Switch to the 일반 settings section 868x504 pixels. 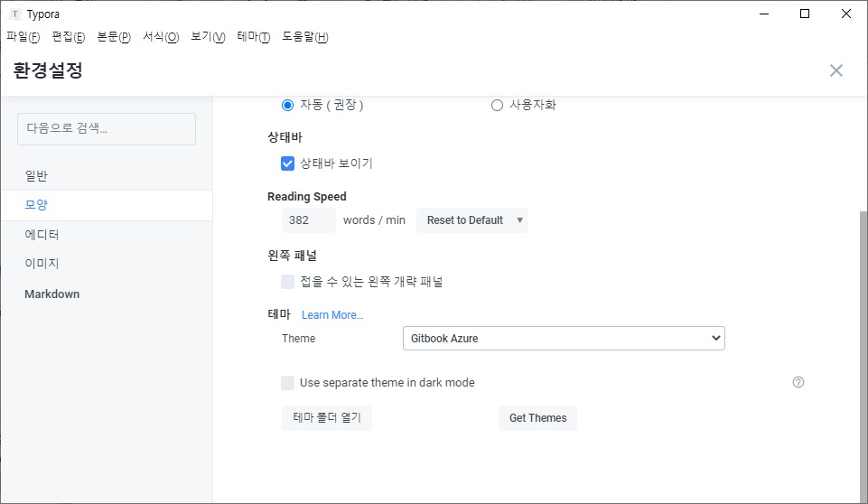pos(107,175)
